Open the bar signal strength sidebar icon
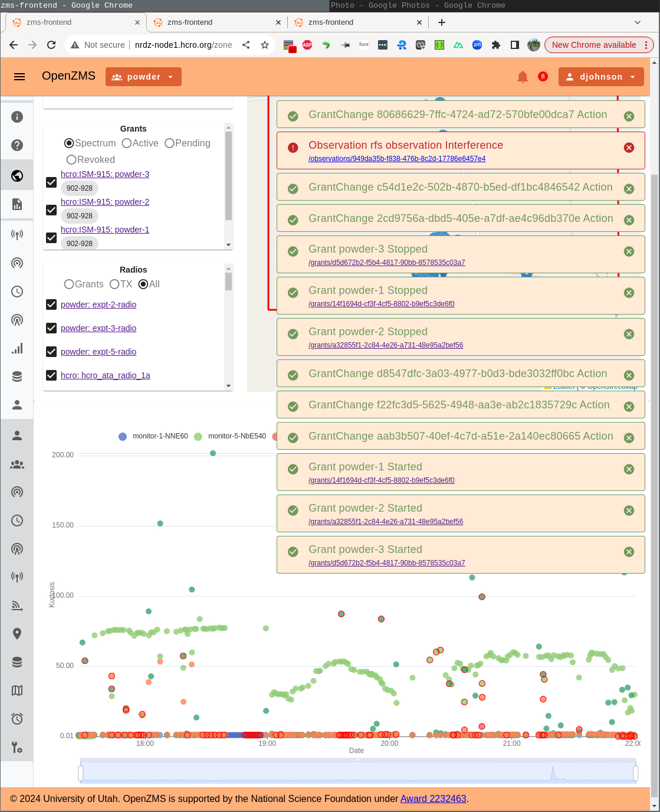 tap(17, 348)
